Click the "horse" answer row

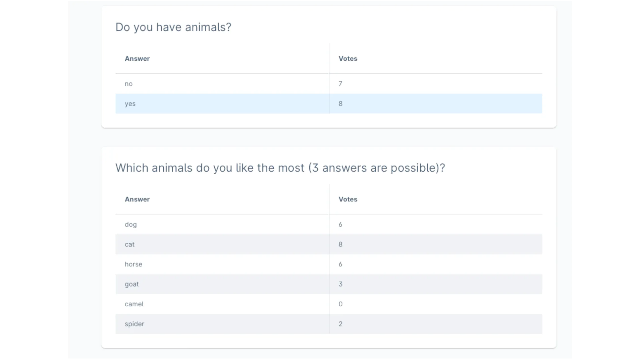(x=221, y=264)
